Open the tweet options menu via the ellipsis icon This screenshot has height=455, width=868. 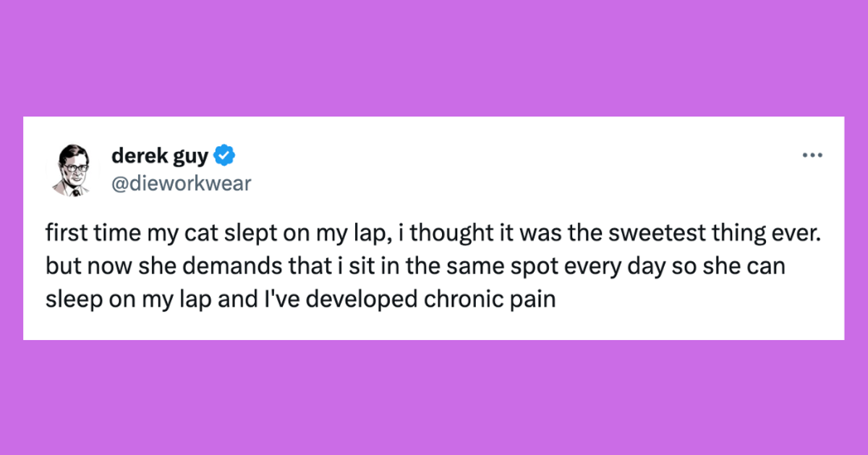click(813, 154)
